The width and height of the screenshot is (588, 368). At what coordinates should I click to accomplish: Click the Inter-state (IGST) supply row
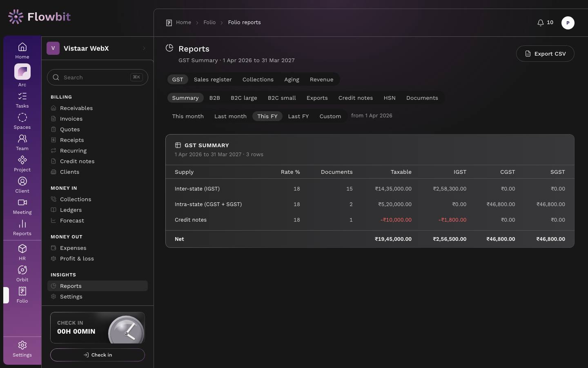[x=370, y=189]
